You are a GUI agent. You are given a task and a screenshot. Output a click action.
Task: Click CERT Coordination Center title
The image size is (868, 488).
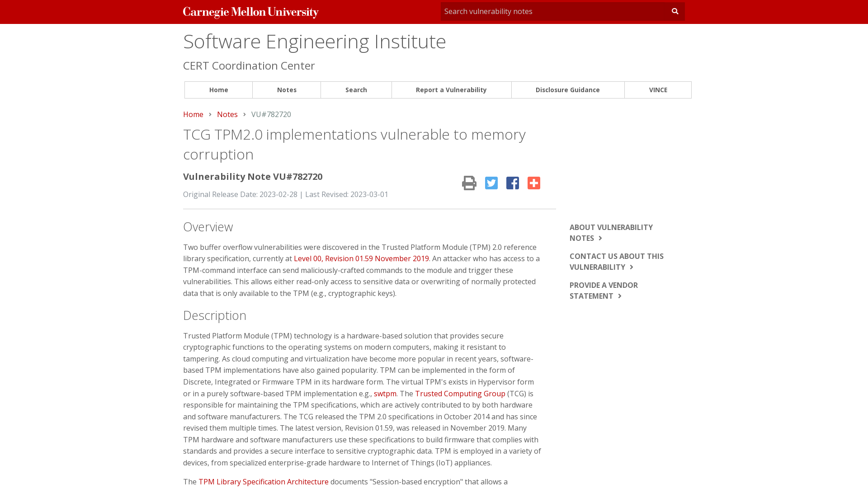click(249, 66)
